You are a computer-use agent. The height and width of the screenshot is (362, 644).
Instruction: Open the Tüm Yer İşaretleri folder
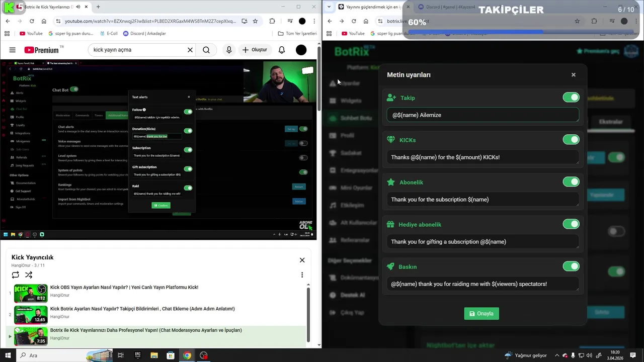coord(297,34)
